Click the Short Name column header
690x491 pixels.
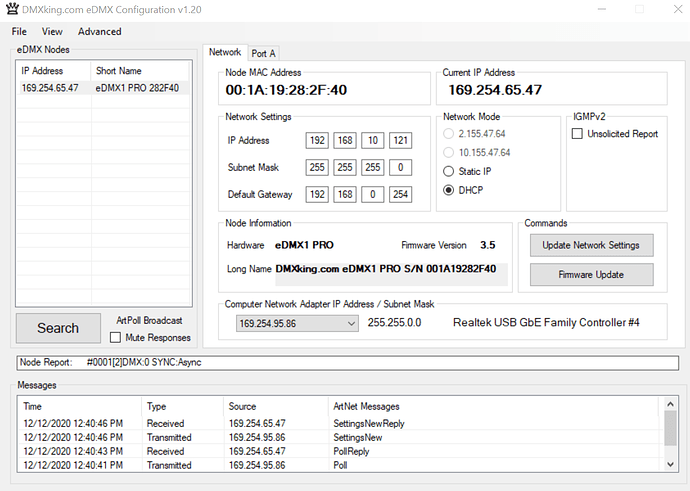(141, 71)
